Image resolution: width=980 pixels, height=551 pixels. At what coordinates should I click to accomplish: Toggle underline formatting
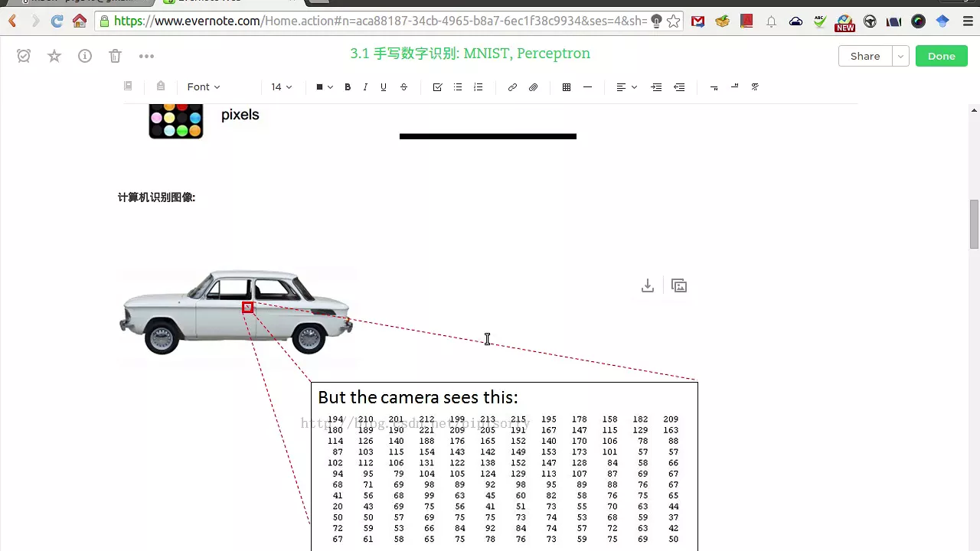384,87
